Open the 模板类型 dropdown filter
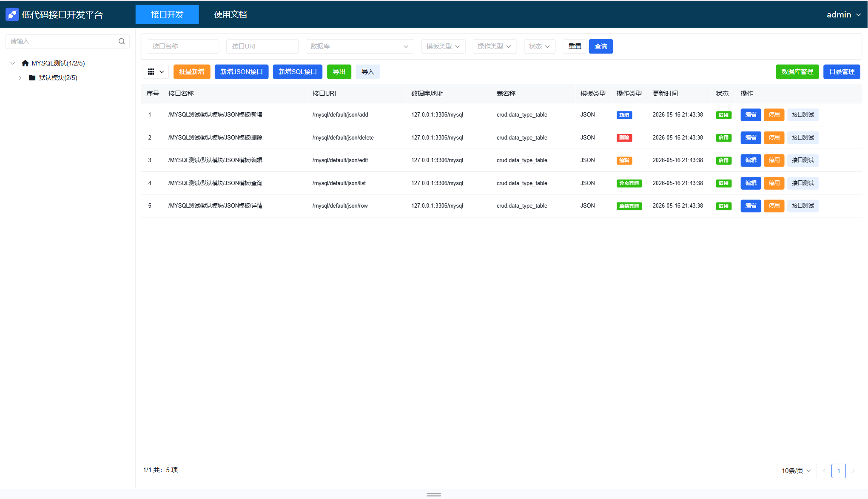The height and width of the screenshot is (499, 868). pos(443,46)
